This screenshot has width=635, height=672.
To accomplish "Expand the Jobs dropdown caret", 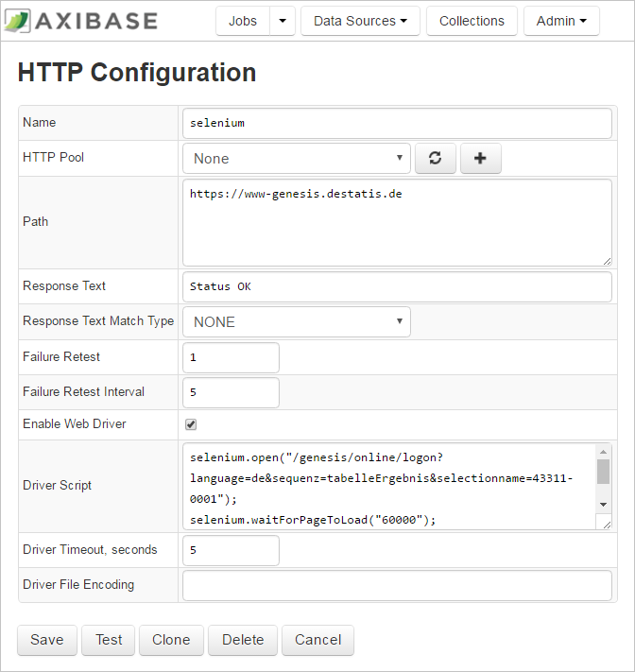I will (x=283, y=21).
